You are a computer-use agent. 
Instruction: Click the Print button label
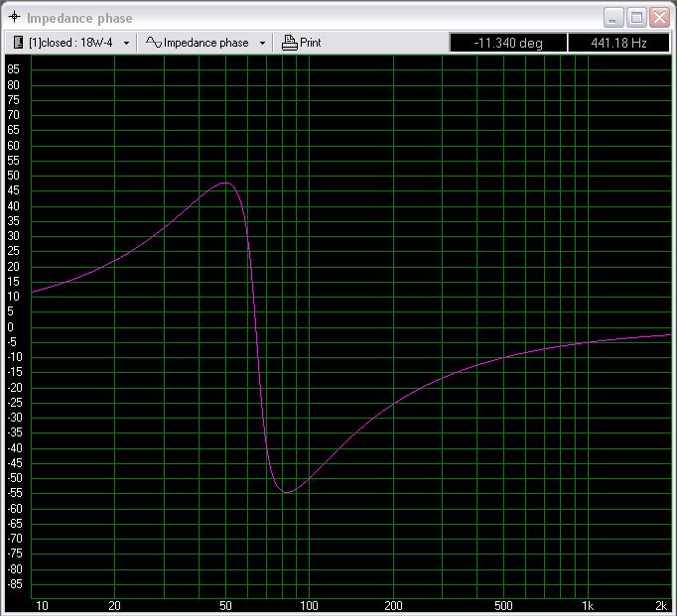pyautogui.click(x=311, y=43)
